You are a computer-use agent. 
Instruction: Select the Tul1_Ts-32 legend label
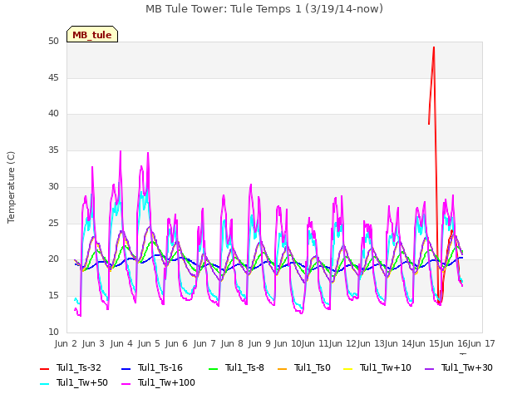[x=79, y=367]
